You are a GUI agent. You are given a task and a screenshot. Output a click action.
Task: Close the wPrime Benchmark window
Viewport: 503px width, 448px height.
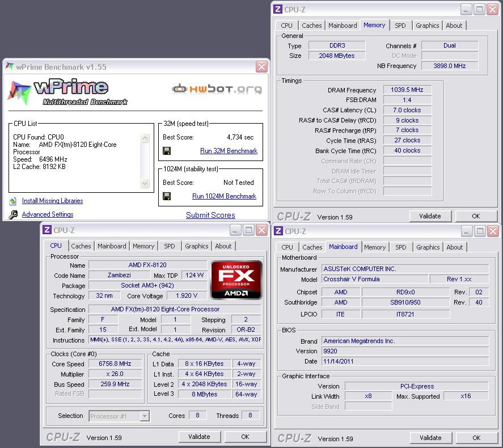pos(262,66)
